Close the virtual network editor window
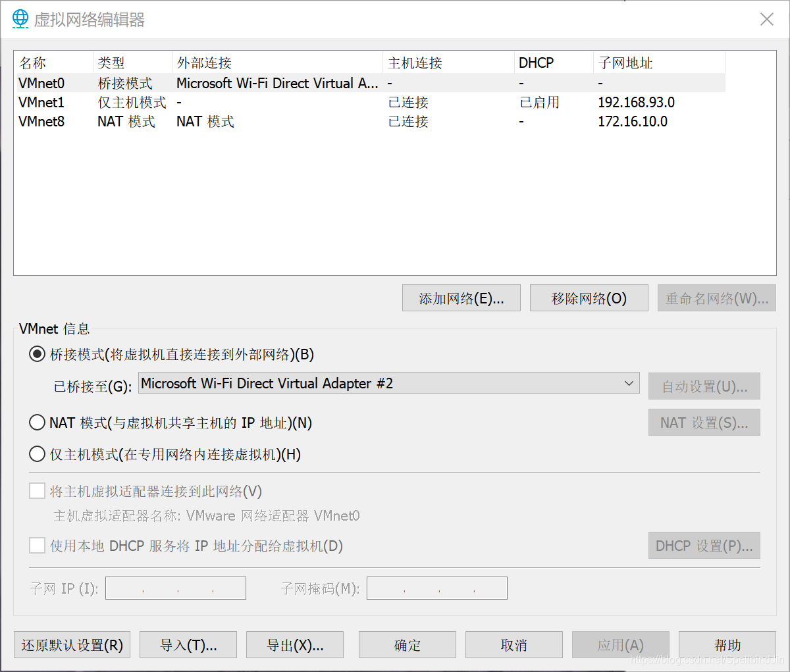This screenshot has width=790, height=672. 767,19
